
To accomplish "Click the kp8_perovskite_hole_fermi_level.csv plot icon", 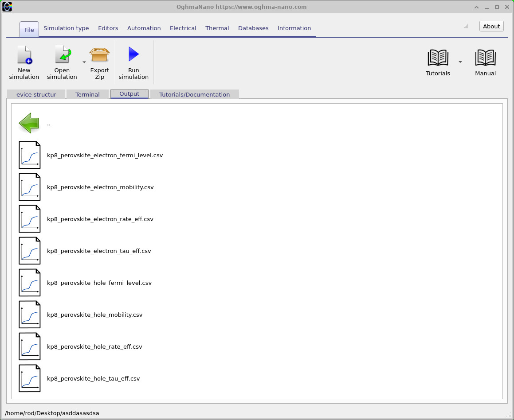I will (x=30, y=283).
